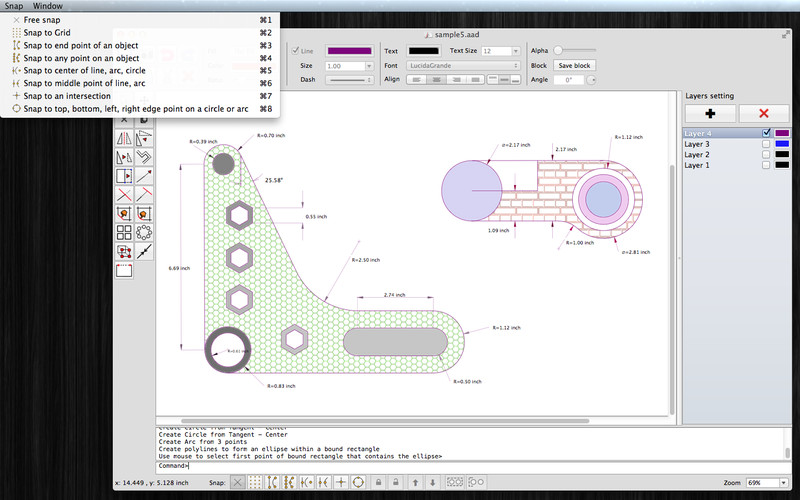The width and height of the screenshot is (800, 500).
Task: Select the extend-to-line tool
Action: click(x=144, y=195)
